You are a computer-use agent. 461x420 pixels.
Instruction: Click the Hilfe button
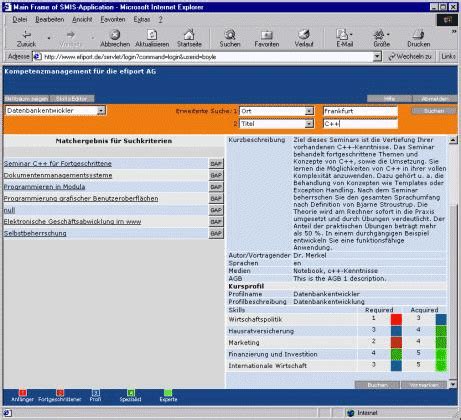pyautogui.click(x=389, y=99)
